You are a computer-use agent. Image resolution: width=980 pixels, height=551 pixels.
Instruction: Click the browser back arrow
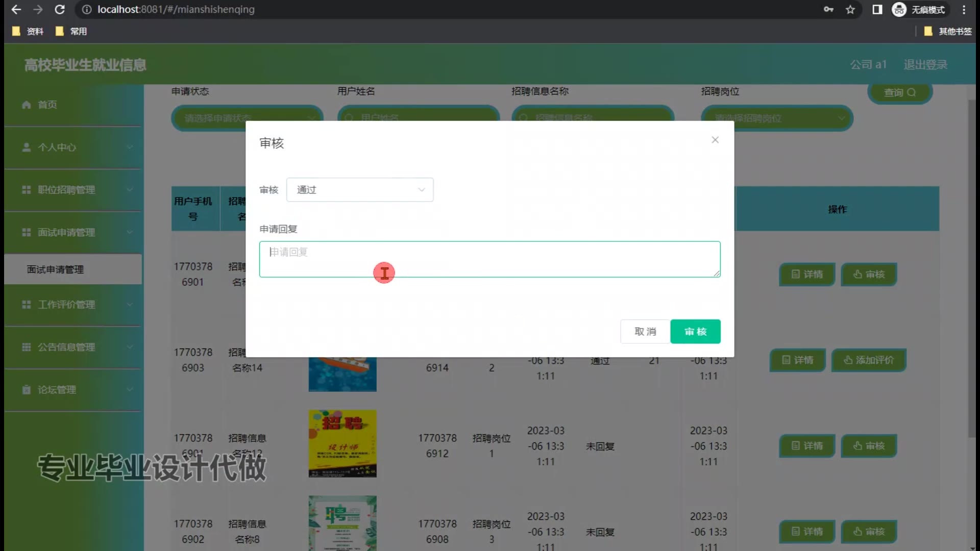(16, 9)
